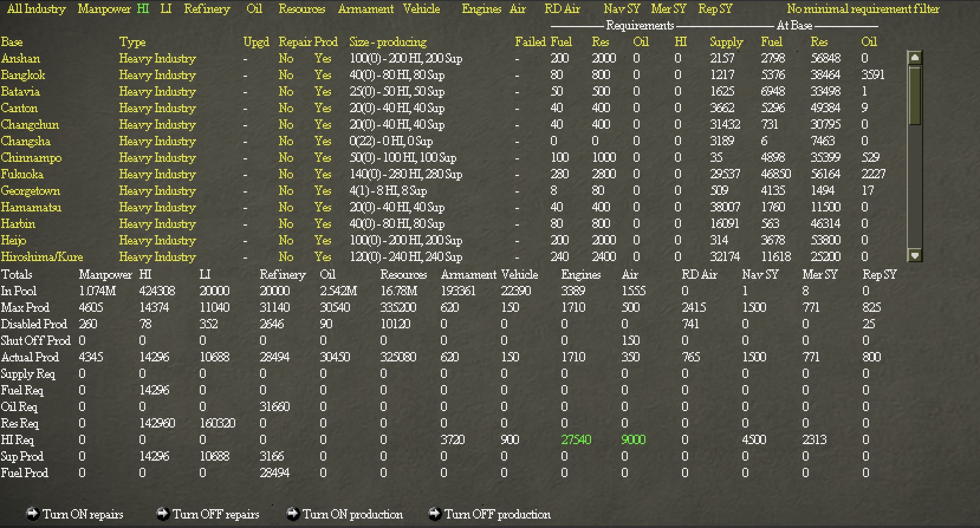
Task: Toggle the No minimal requirement filter
Action: (x=863, y=9)
